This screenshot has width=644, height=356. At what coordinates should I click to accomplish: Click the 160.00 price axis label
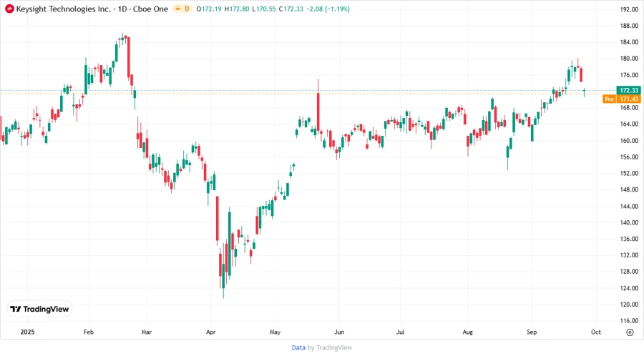point(629,141)
